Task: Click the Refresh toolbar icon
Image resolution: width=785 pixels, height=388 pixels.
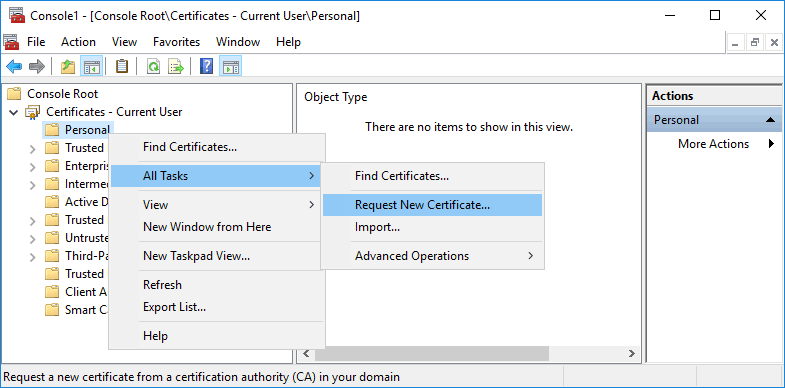Action: point(153,66)
